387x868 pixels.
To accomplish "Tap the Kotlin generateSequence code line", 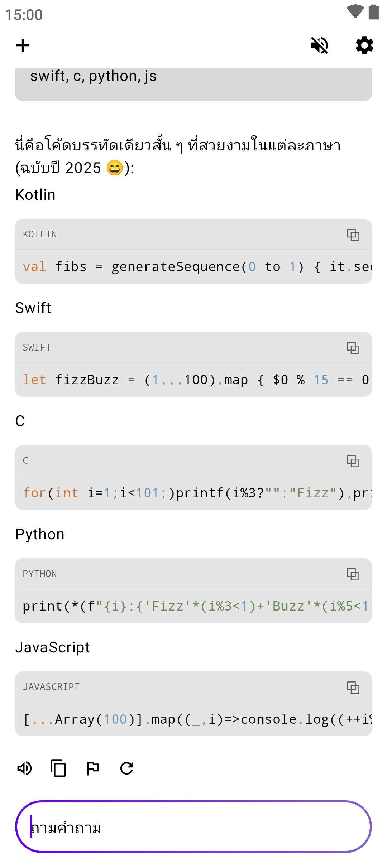I will coord(193,267).
